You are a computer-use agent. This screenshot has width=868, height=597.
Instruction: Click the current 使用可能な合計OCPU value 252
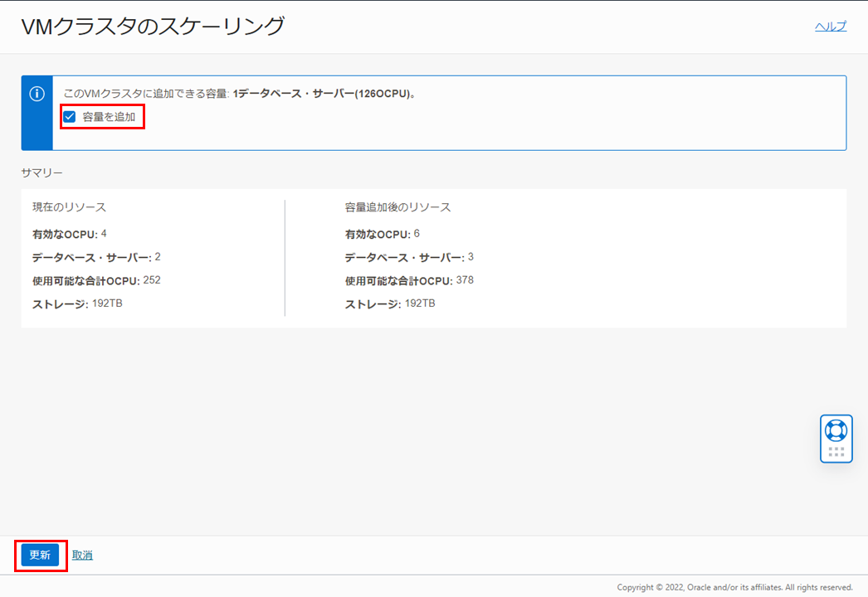152,280
